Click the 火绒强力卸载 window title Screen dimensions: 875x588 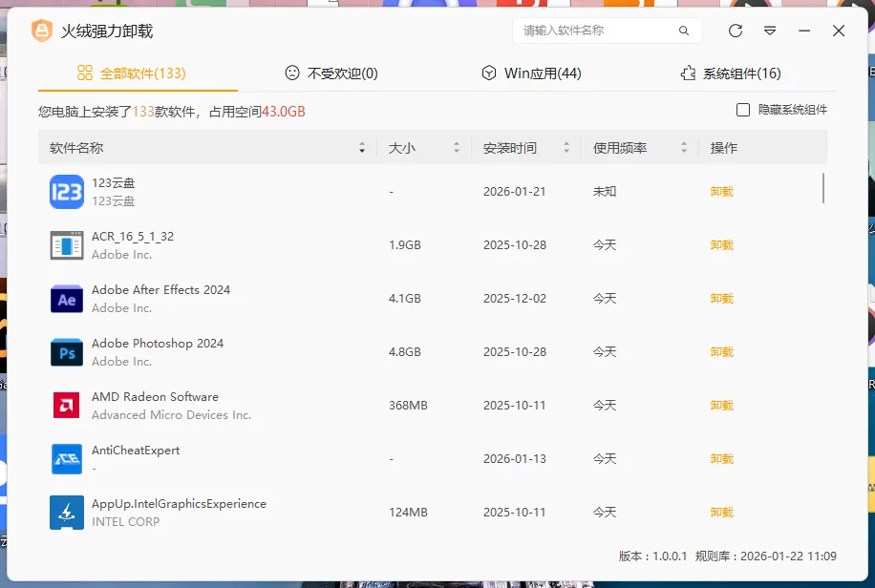pos(107,31)
